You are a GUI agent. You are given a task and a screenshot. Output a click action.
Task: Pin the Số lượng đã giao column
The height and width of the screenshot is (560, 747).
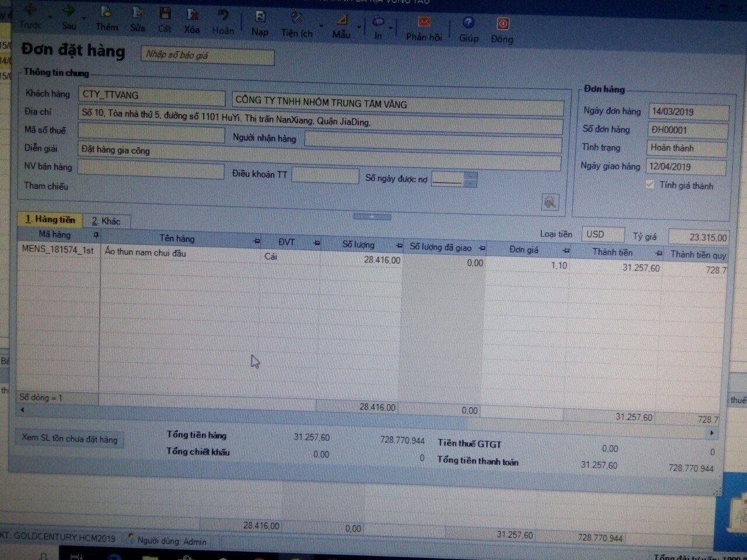point(482,248)
